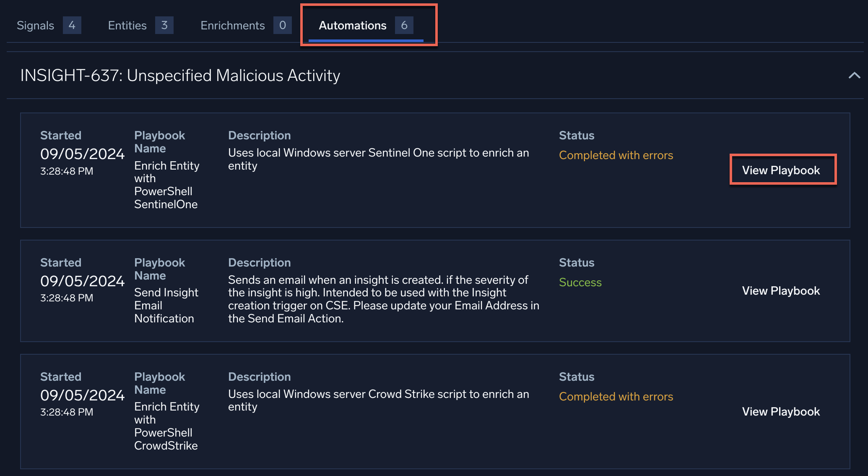The width and height of the screenshot is (868, 476).
Task: View Playbook for CrowdStrike enrichment
Action: (780, 411)
